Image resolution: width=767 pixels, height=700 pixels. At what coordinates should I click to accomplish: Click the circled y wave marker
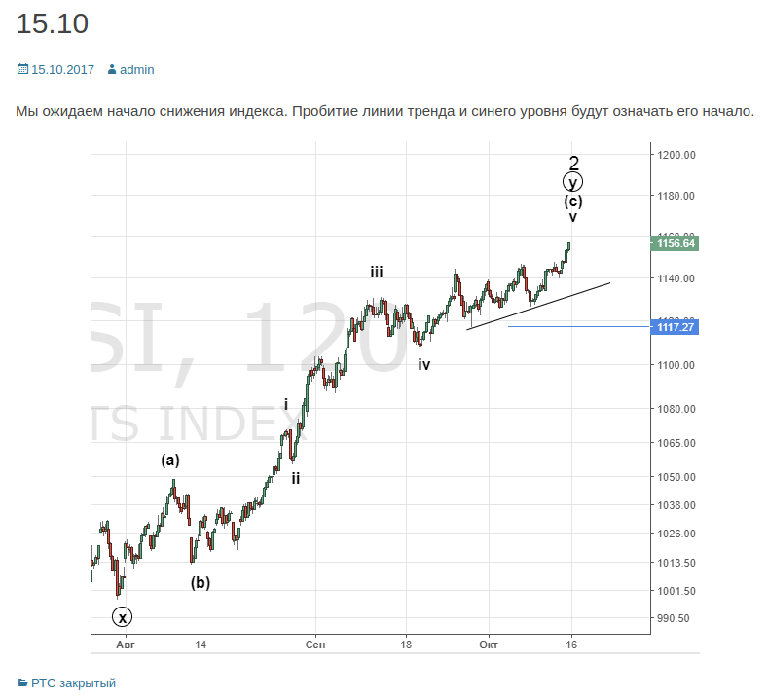coord(573,182)
